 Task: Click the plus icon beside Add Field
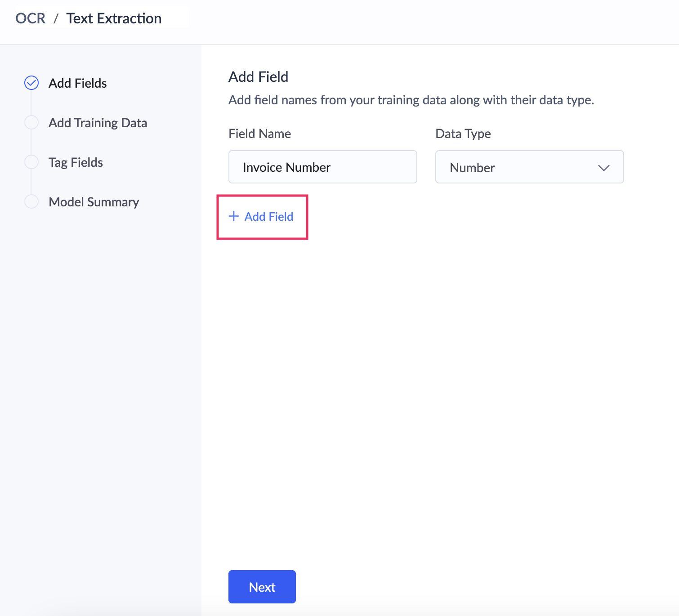[x=234, y=216]
